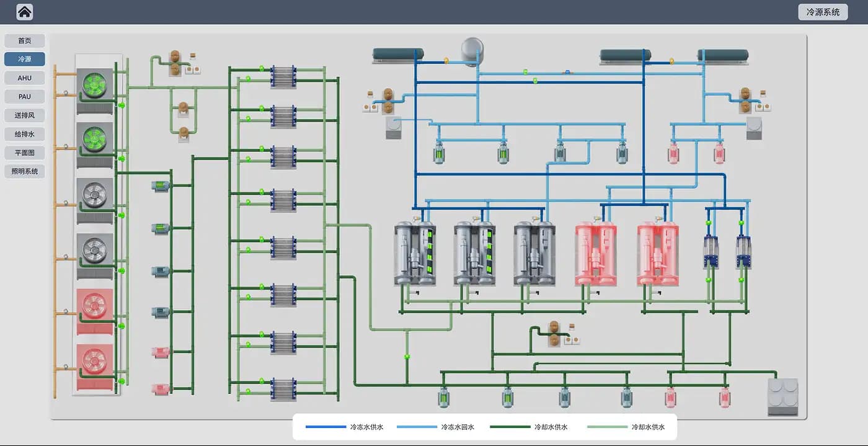Open the 平面图 sidebar entry
868x446 pixels.
25,153
